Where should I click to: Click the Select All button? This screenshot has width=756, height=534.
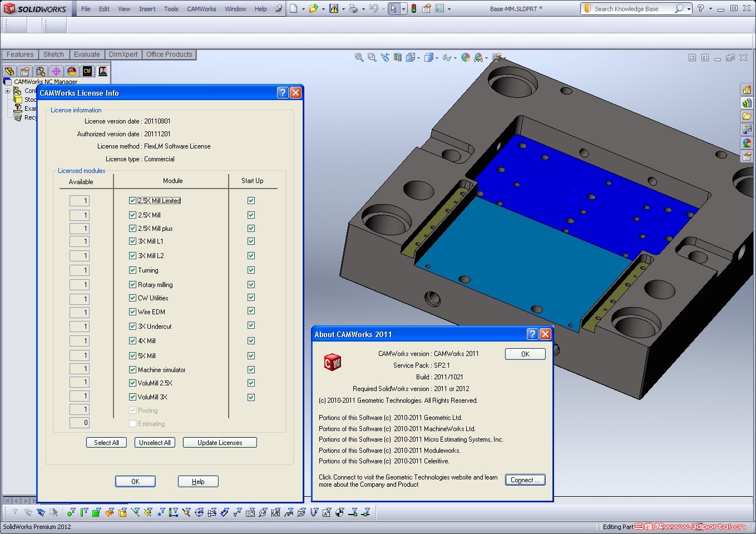coord(106,443)
